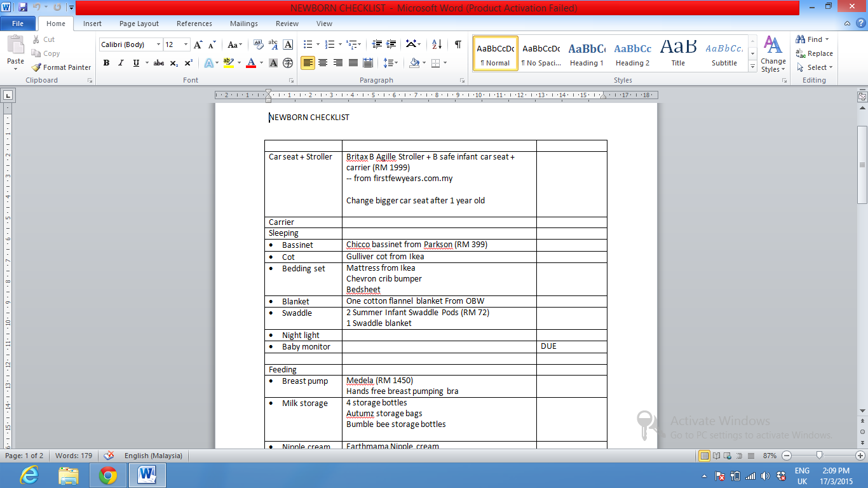Open the font size dropdown
Viewport: 868px width, 488px height.
(x=186, y=44)
